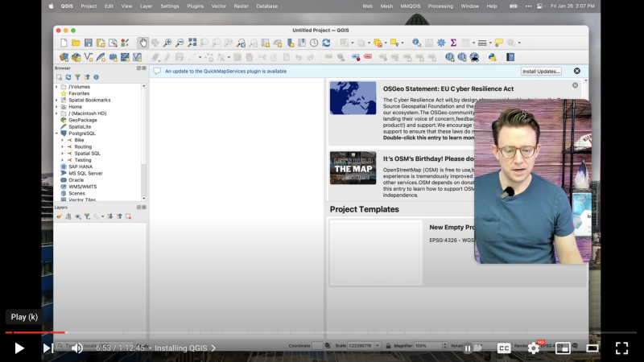Screen dimensions: 644x362
Task: Open the Layer menu
Action: coord(147,6)
